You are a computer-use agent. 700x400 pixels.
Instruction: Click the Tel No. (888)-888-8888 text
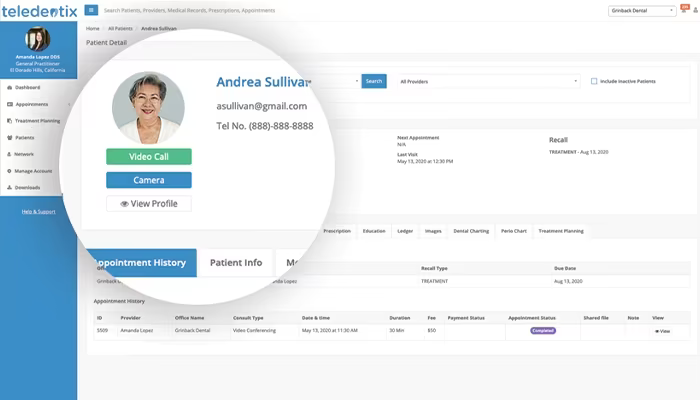tap(265, 126)
